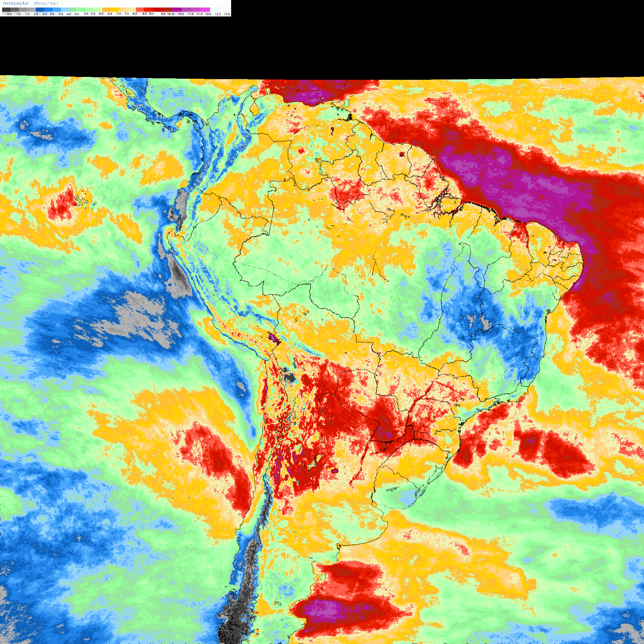Pick the orange swatch left of 6.5
The image size is (644, 644).
[x=106, y=10]
